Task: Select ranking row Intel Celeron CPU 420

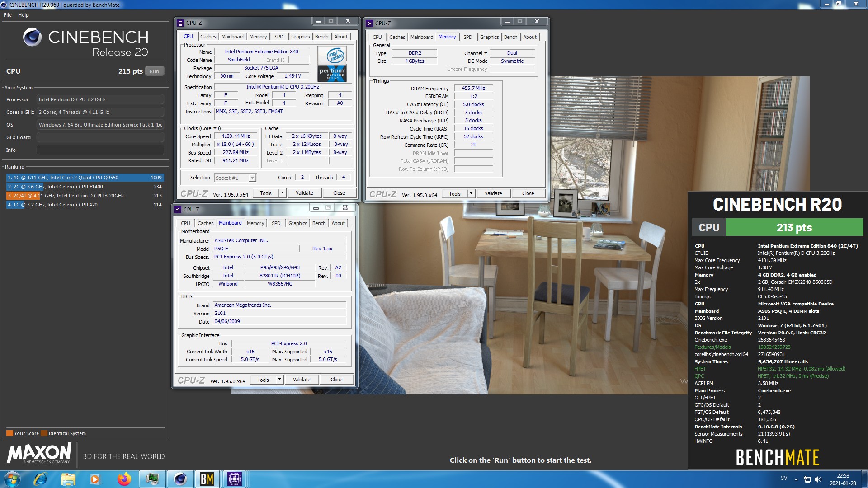Action: tap(85, 205)
